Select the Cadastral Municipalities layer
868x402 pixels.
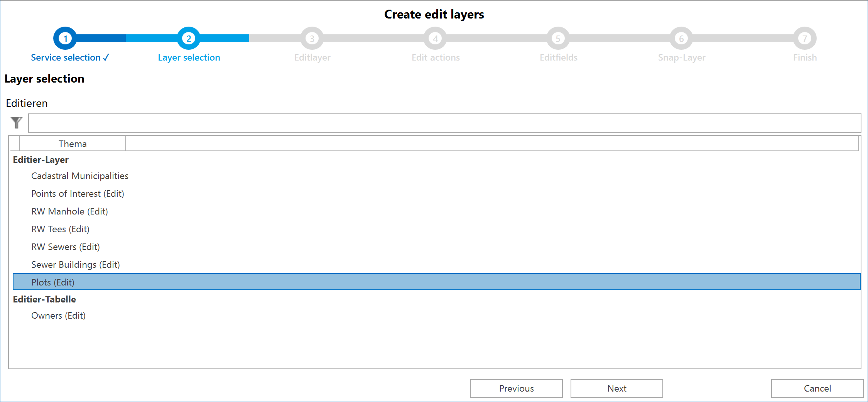[x=79, y=176]
